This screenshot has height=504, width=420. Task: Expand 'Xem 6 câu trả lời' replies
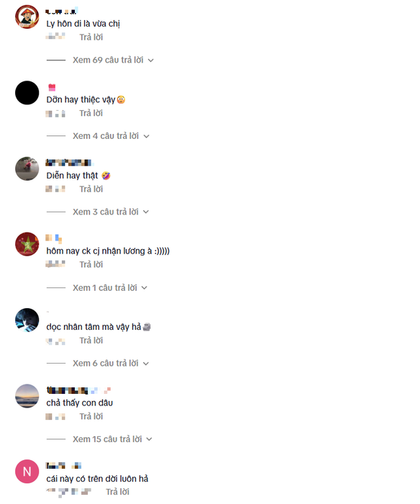point(111,363)
